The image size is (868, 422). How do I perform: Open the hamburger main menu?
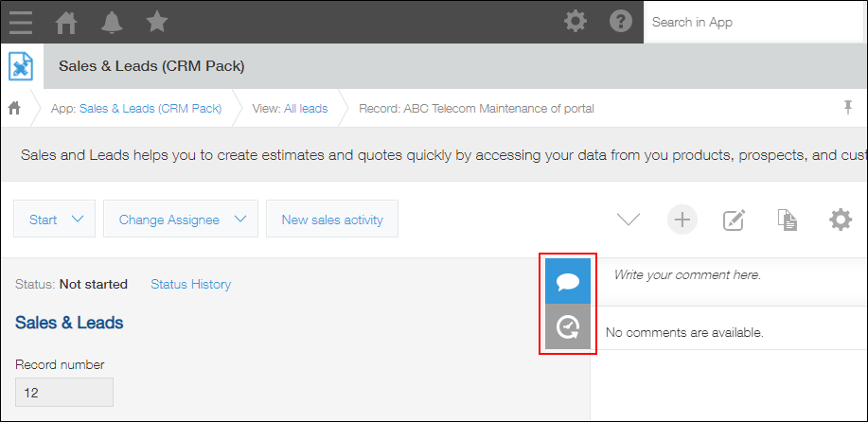20,21
